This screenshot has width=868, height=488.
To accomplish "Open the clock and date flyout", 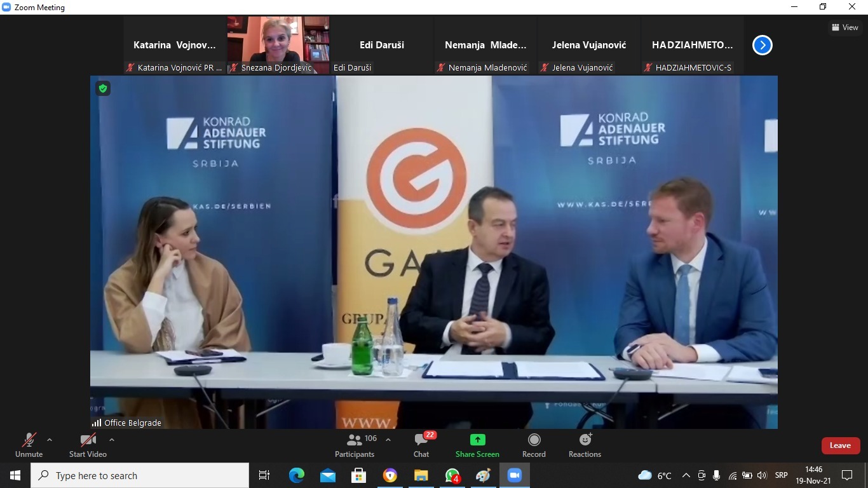I will click(x=814, y=475).
